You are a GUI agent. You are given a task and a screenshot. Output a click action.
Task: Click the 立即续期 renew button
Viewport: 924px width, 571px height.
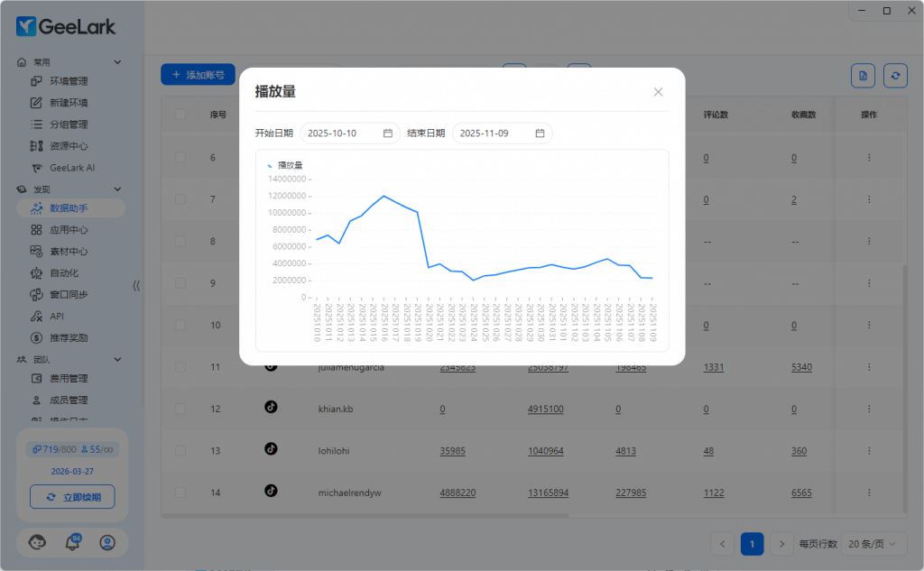72,497
